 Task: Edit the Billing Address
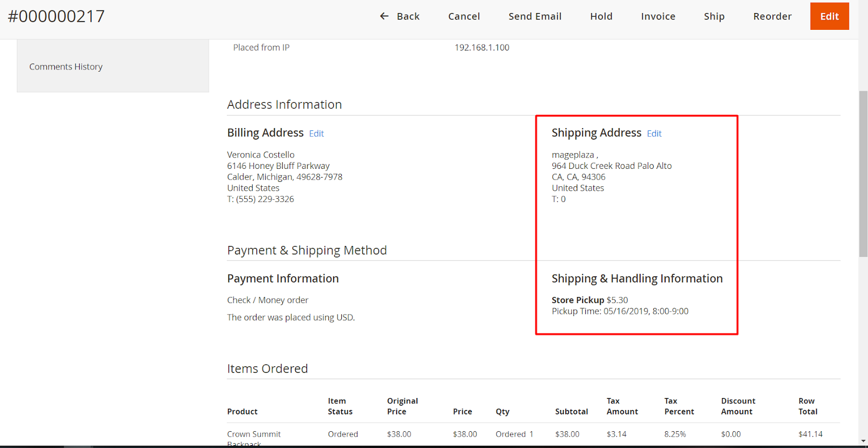click(316, 134)
